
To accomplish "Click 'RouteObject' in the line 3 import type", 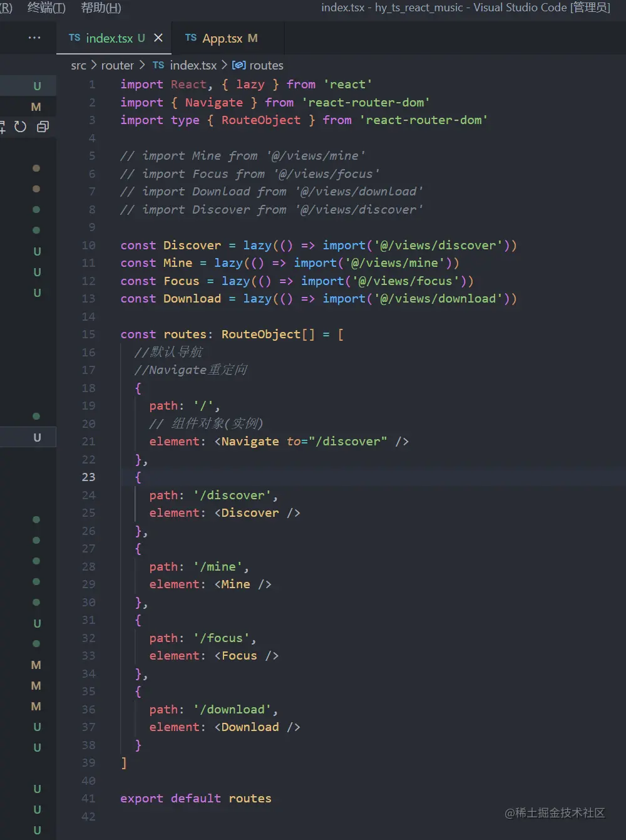I will pos(261,120).
